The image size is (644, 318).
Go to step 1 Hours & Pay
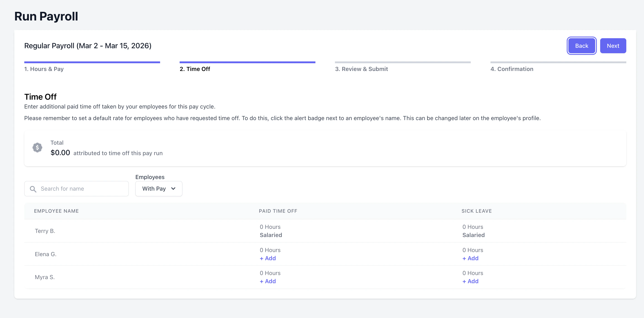(44, 69)
